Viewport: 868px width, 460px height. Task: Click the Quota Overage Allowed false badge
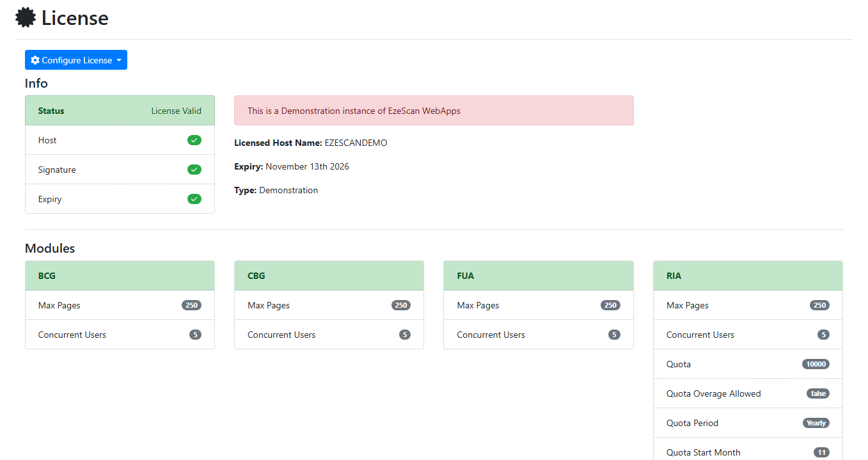click(818, 393)
